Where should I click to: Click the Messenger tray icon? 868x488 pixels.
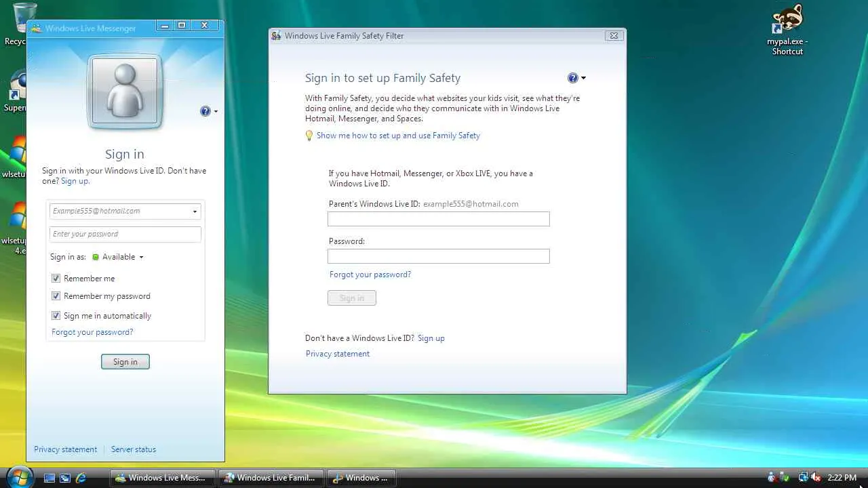point(772,478)
